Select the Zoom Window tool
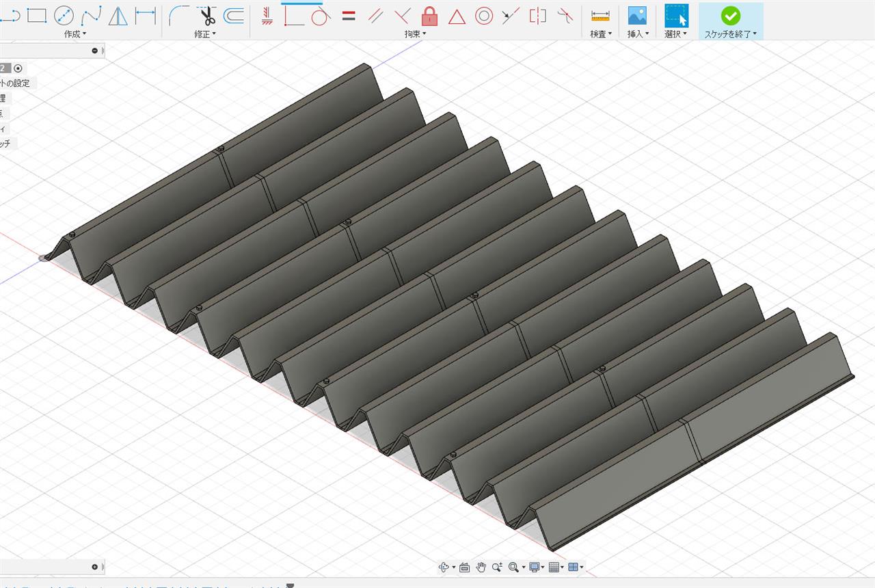Viewport: 875px width, 588px height. 513,567
